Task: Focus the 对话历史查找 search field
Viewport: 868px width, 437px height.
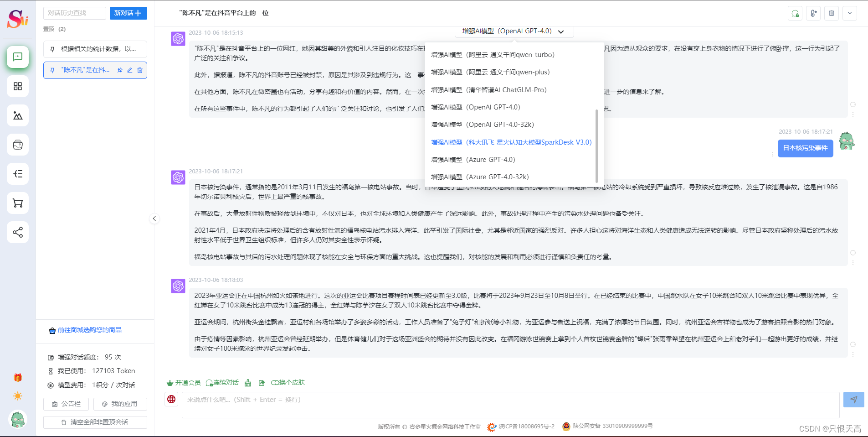Action: (75, 13)
